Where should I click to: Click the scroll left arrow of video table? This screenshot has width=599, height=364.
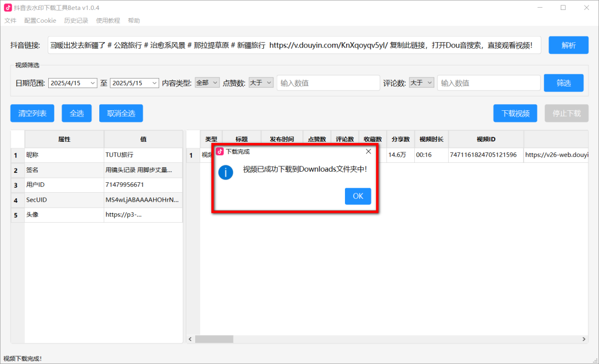pyautogui.click(x=190, y=339)
